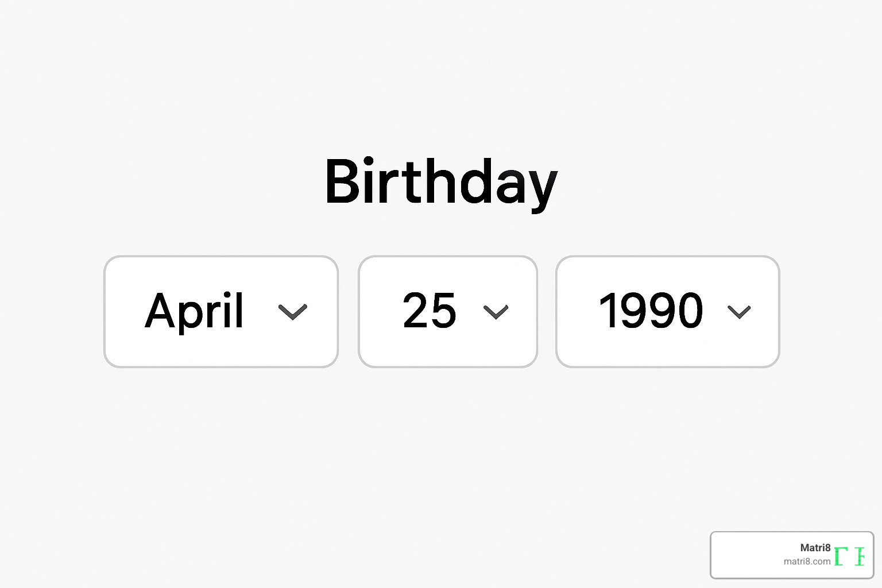Select the number 25 in the day selector
882x588 pixels.
(x=430, y=312)
